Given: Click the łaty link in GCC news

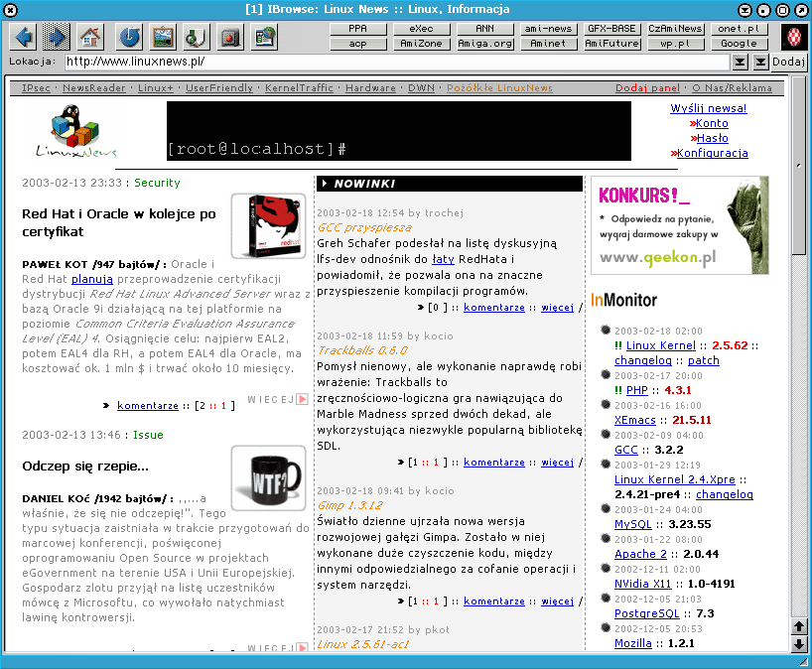Looking at the screenshot, I should coord(443,259).
